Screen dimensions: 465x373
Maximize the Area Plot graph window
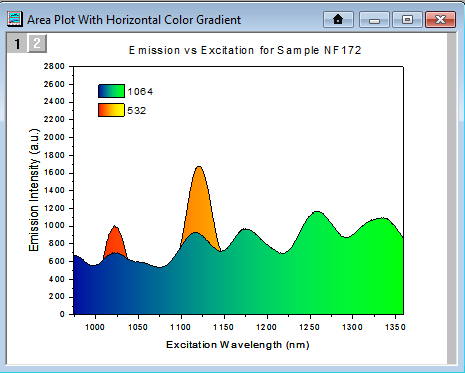[x=407, y=19]
